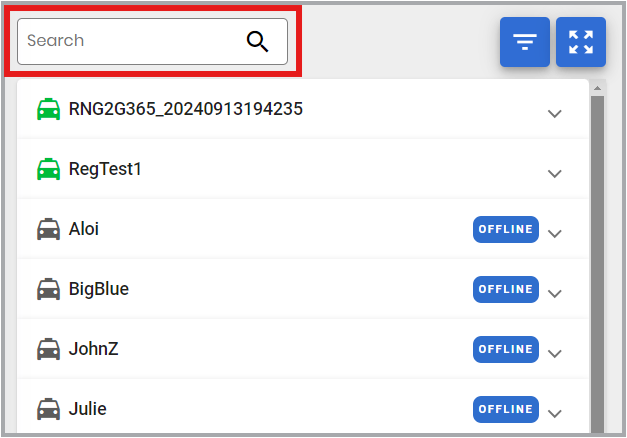Toggle the fullscreen expand button
The width and height of the screenshot is (627, 438).
tap(581, 42)
